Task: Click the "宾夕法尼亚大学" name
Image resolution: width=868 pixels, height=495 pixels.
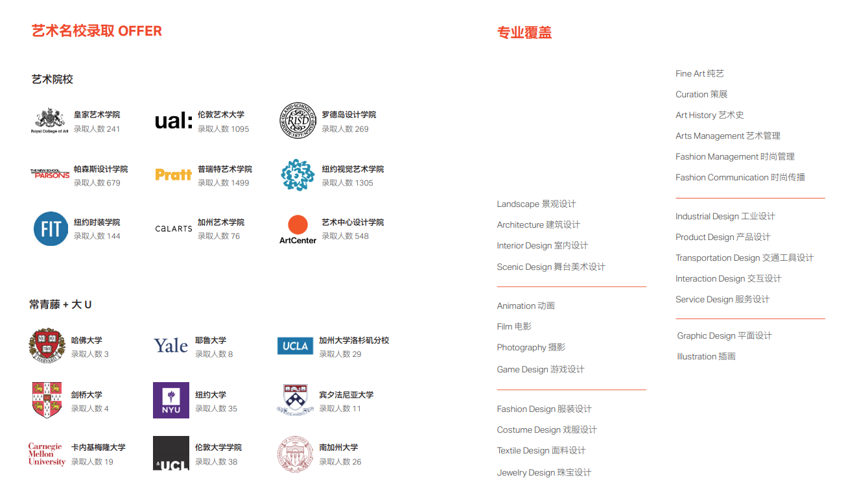Action: click(x=346, y=395)
